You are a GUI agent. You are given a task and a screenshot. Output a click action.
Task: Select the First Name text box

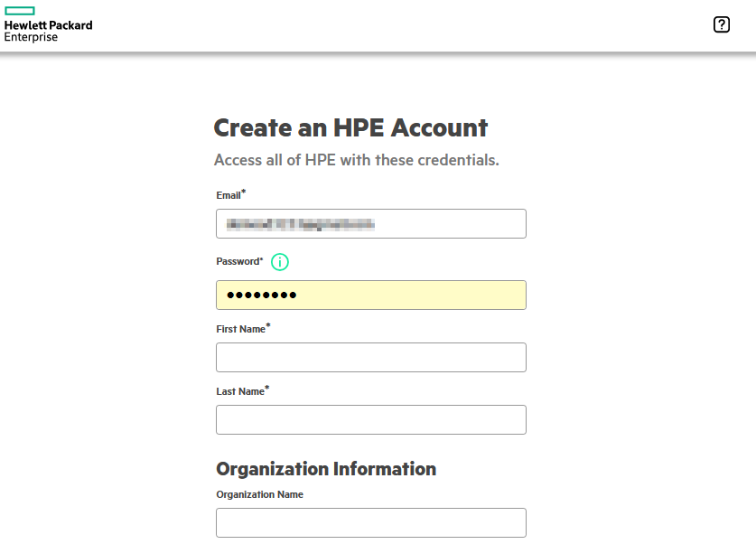(x=370, y=358)
